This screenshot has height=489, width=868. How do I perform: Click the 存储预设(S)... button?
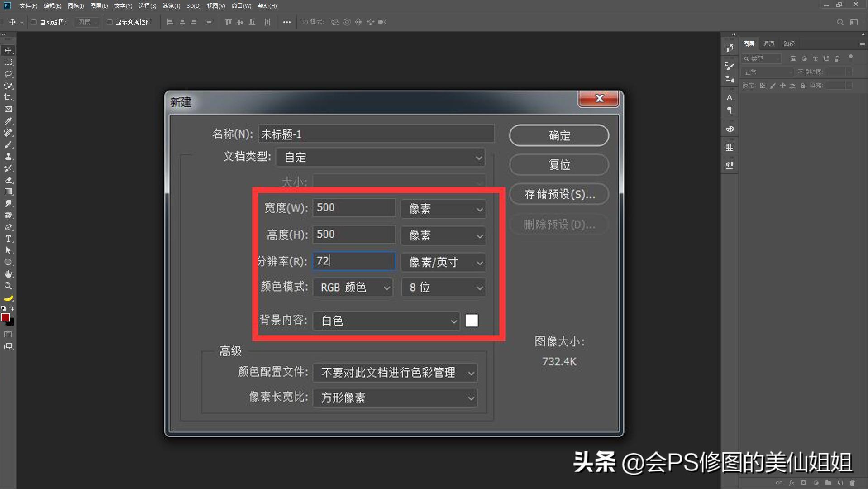click(x=559, y=194)
